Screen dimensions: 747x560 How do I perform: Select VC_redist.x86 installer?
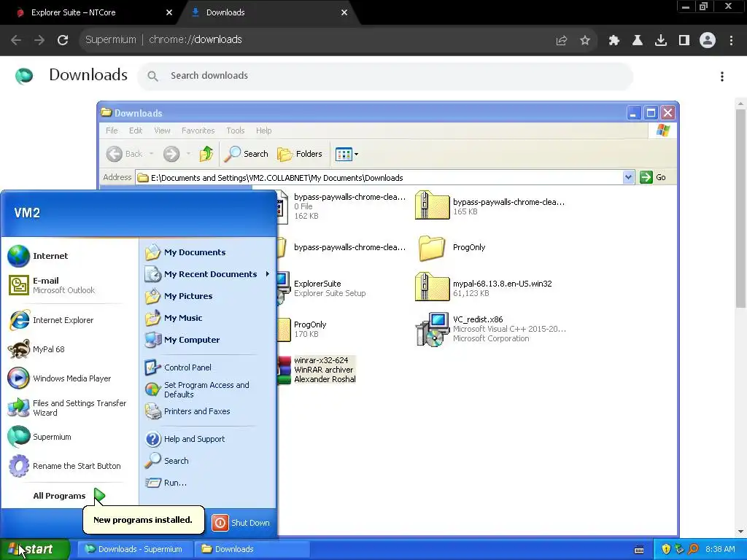point(491,329)
